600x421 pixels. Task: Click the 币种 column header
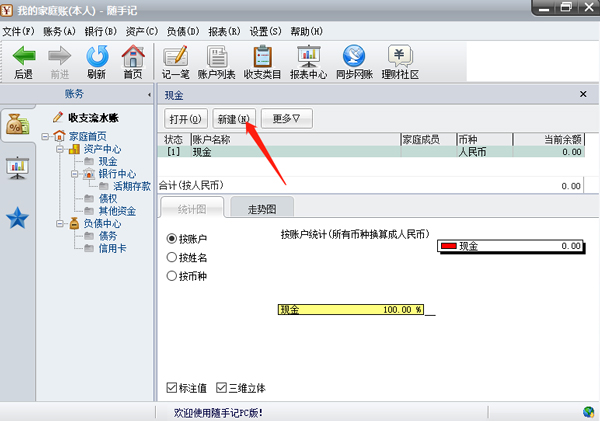tap(484, 139)
